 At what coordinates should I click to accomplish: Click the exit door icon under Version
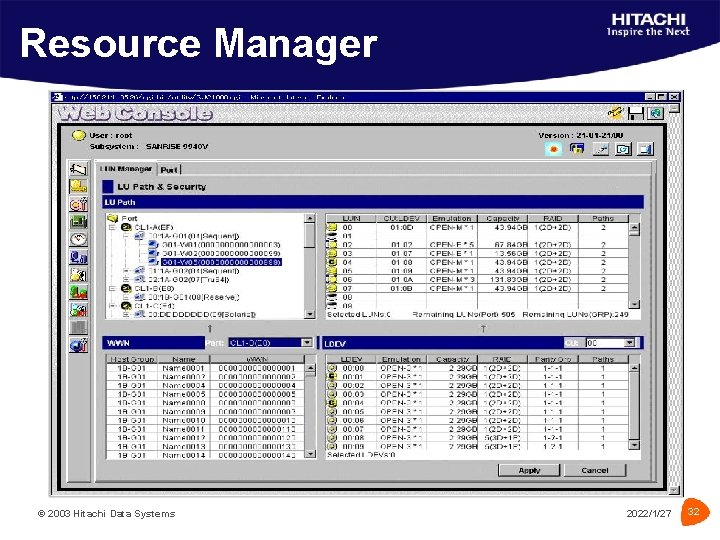pyautogui.click(x=646, y=149)
